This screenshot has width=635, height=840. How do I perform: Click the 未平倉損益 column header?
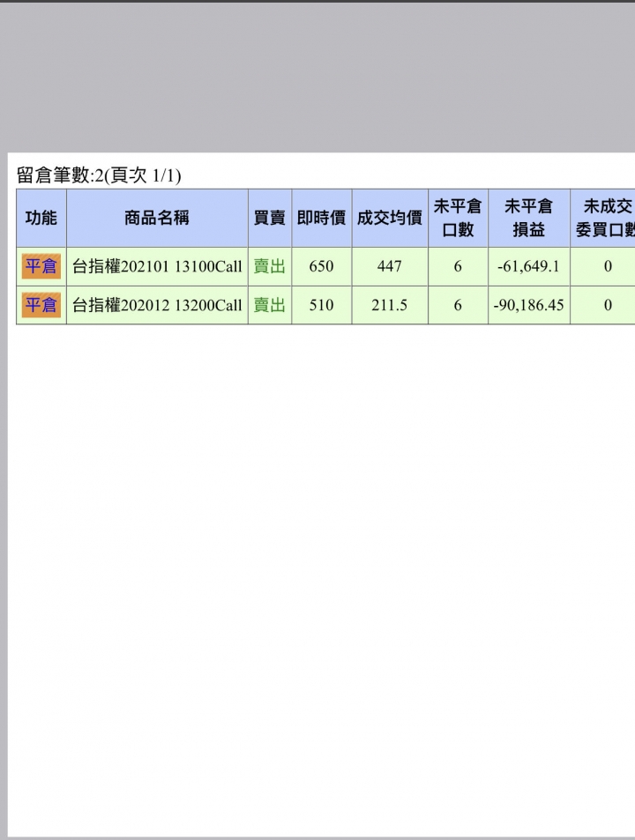coord(528,218)
